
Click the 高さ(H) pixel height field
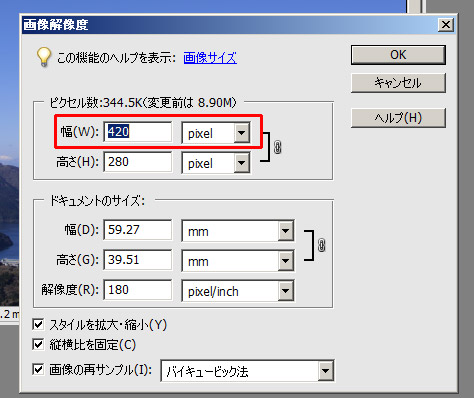coord(138,162)
